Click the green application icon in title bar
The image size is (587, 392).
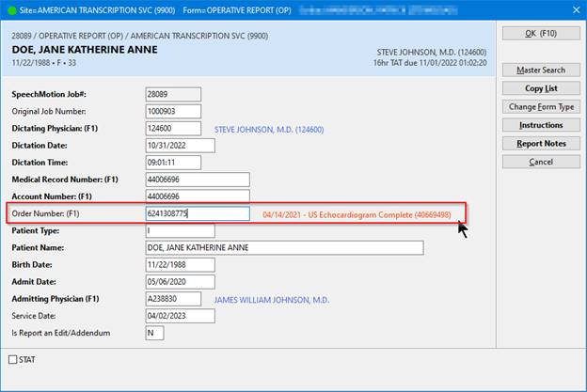coord(10,9)
